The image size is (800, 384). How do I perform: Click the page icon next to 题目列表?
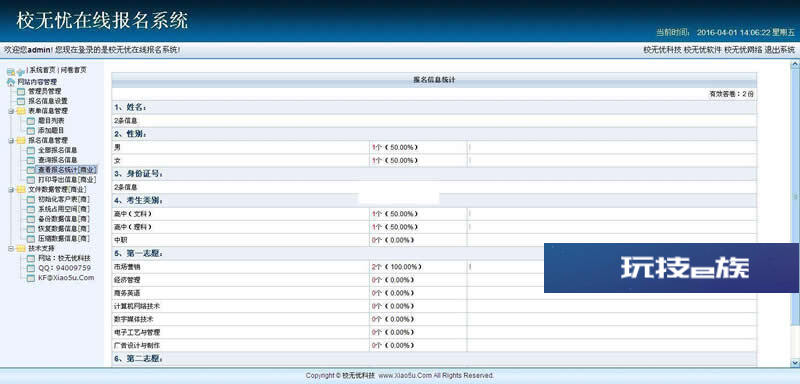[31, 121]
